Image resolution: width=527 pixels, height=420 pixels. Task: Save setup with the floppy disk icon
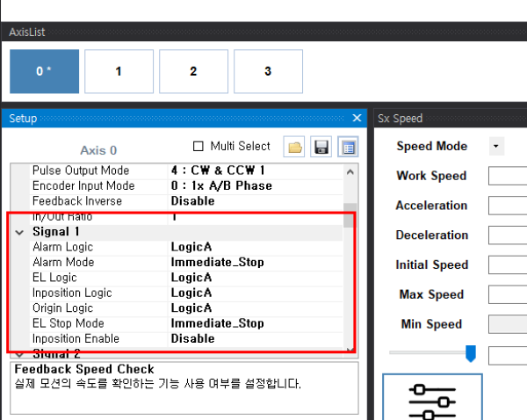[x=322, y=147]
